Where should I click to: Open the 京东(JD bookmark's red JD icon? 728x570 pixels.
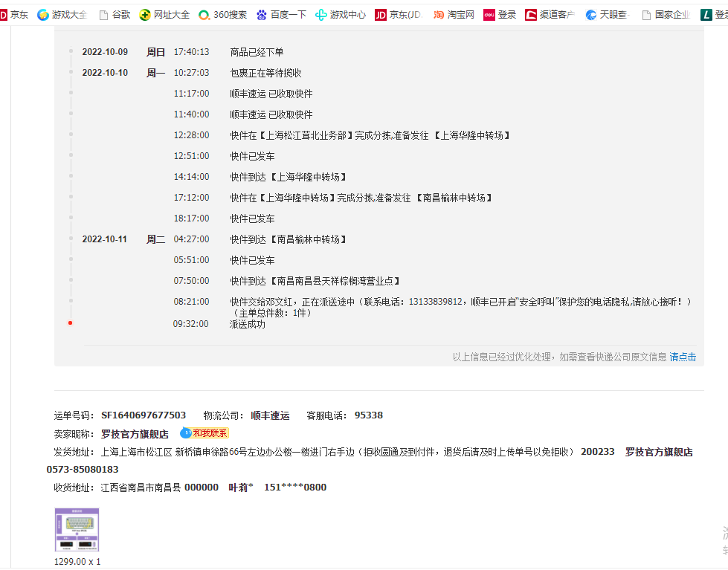[380, 15]
